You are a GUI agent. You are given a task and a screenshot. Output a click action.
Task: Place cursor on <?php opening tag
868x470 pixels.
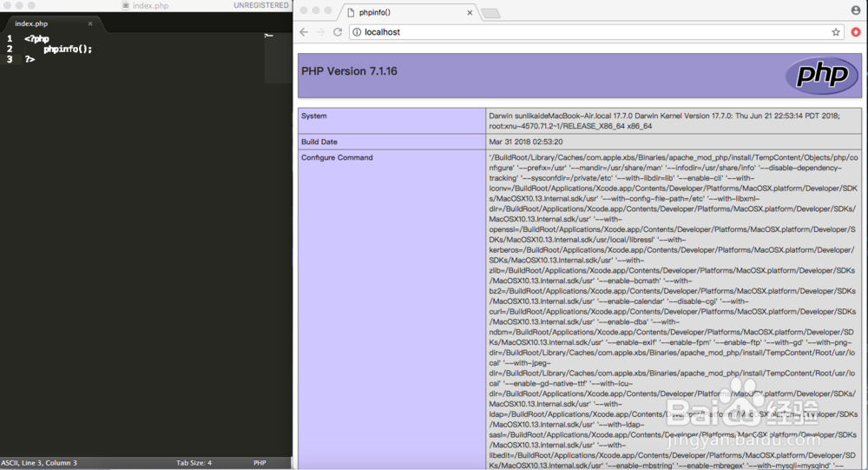tap(36, 39)
